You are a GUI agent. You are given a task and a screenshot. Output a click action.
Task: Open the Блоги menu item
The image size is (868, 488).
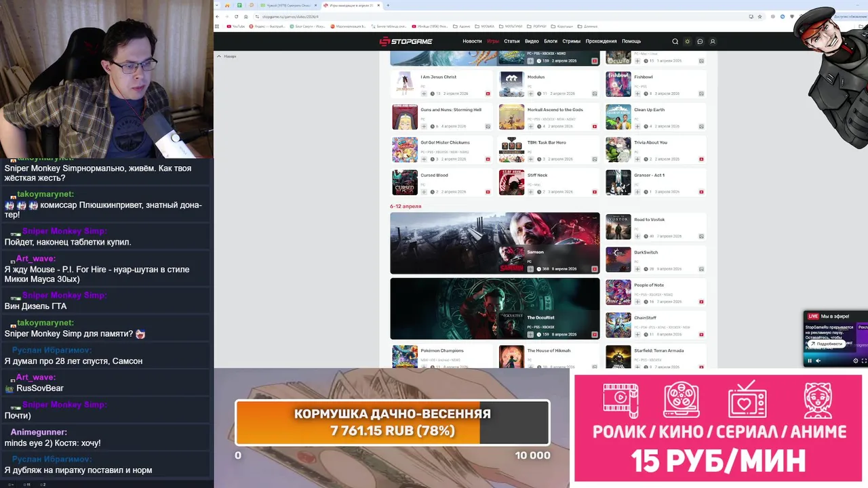(x=551, y=41)
